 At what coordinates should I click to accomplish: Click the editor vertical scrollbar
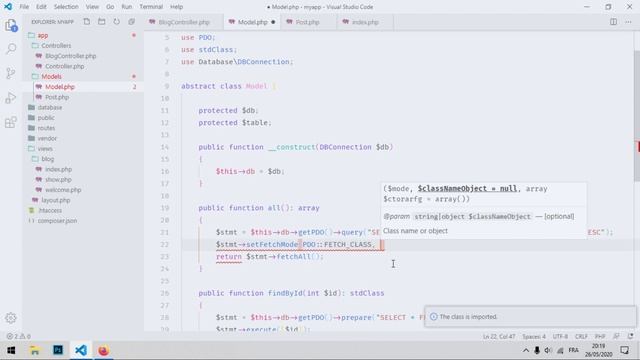(x=636, y=116)
